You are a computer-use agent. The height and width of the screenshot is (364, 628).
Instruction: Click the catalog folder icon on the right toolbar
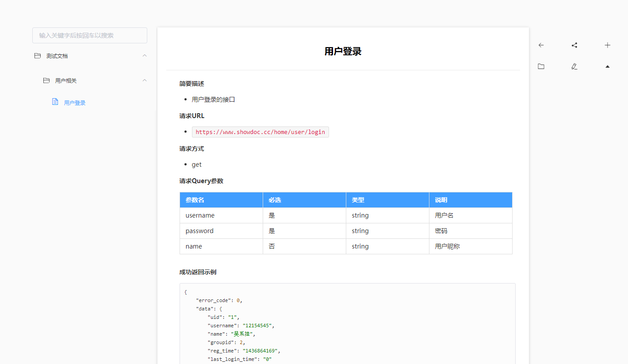[541, 66]
